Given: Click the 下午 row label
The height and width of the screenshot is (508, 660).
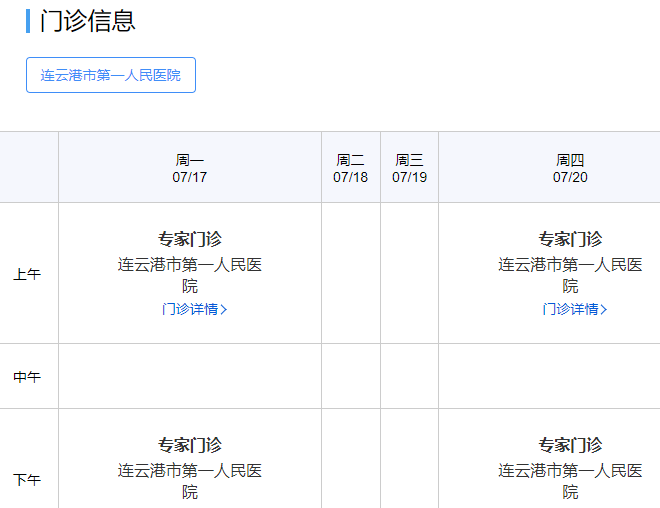Looking at the screenshot, I should (x=27, y=480).
